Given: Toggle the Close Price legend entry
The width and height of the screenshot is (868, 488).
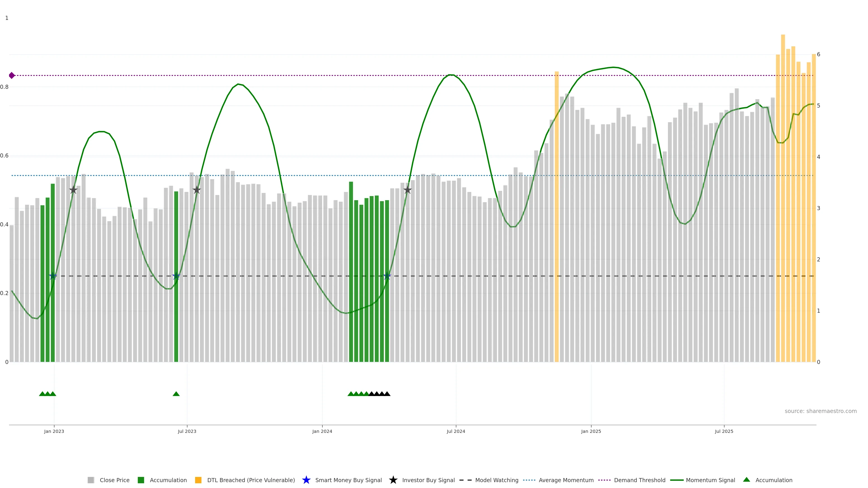Looking at the screenshot, I should (x=114, y=480).
